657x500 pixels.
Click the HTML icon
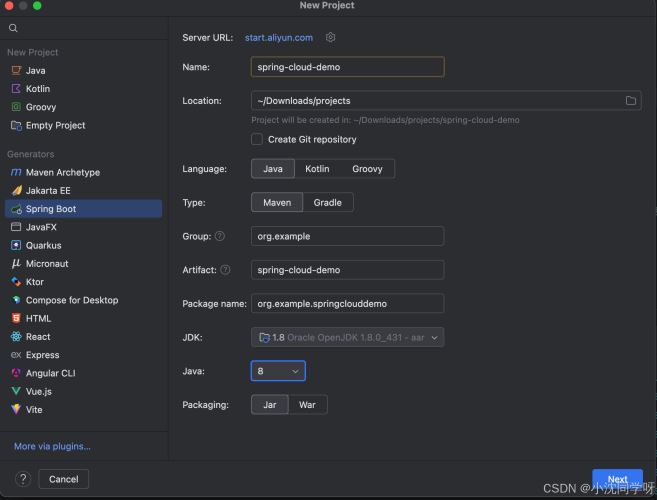tap(16, 319)
